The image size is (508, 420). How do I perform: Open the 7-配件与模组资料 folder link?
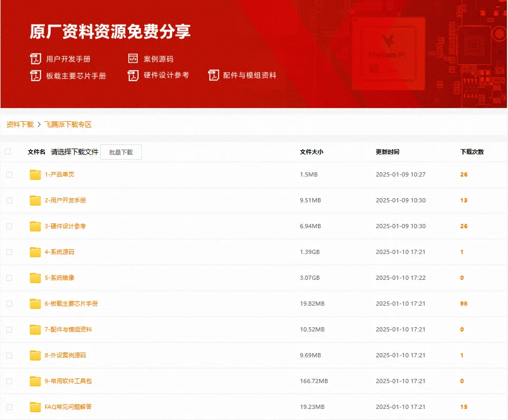pyautogui.click(x=68, y=329)
